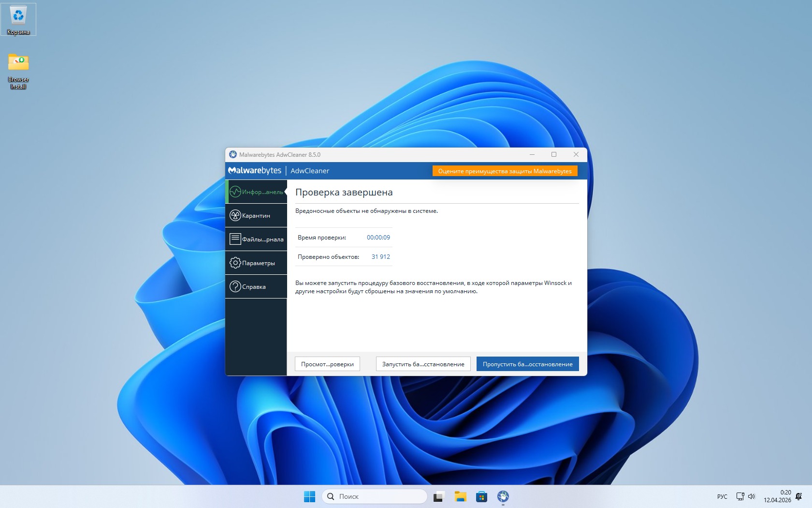
Task: Click the AdwCleaner taskbar icon
Action: pyautogui.click(x=503, y=496)
